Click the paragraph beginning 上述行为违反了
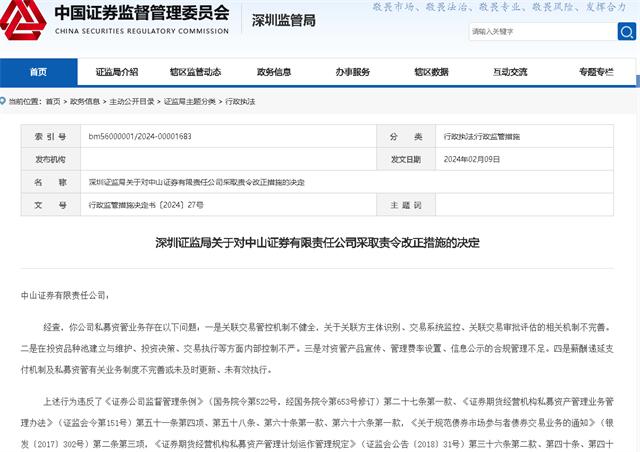 click(317, 423)
